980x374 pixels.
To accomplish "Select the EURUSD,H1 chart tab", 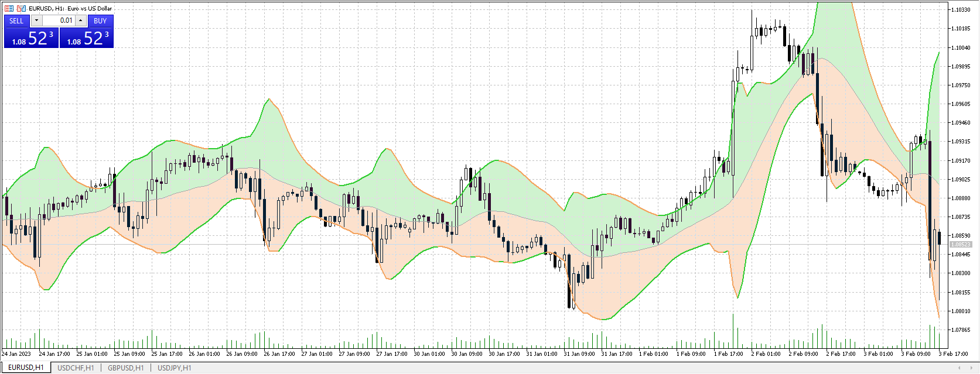I will pos(26,368).
